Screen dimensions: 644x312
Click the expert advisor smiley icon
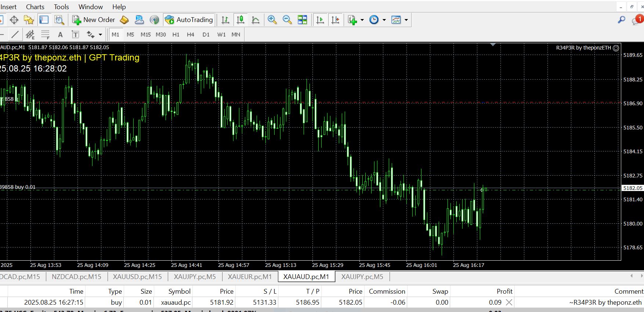pos(616,48)
